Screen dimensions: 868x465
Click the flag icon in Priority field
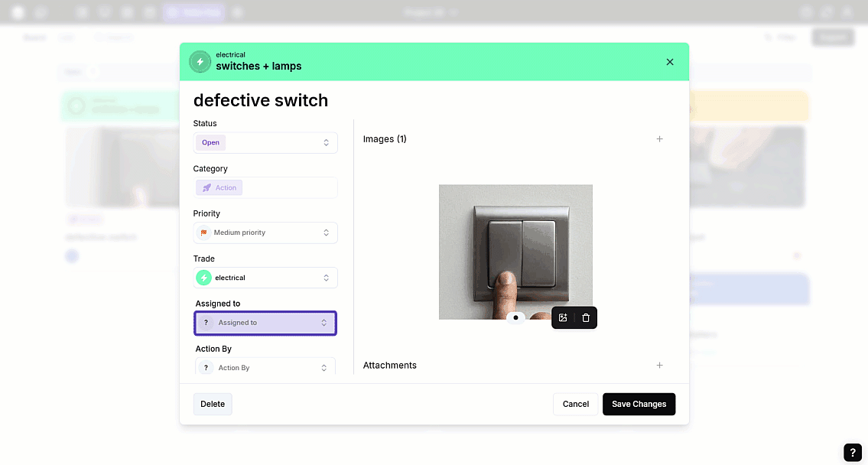(203, 232)
